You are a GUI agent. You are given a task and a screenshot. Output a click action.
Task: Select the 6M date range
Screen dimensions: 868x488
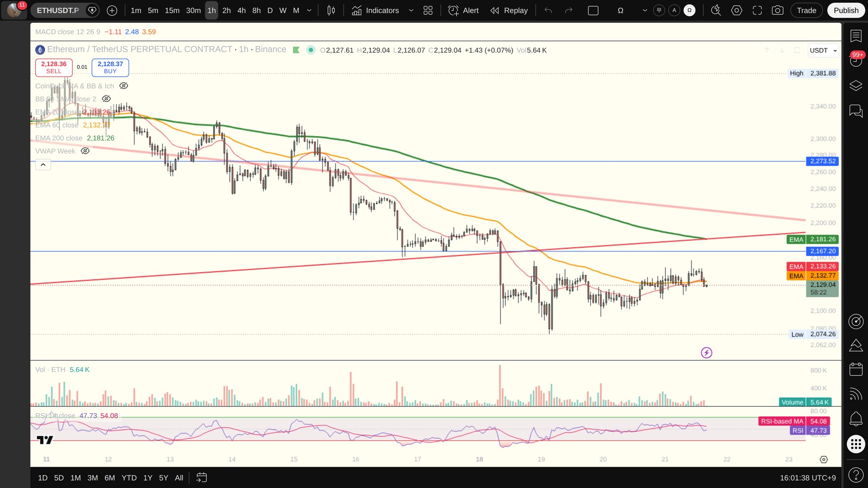click(110, 478)
